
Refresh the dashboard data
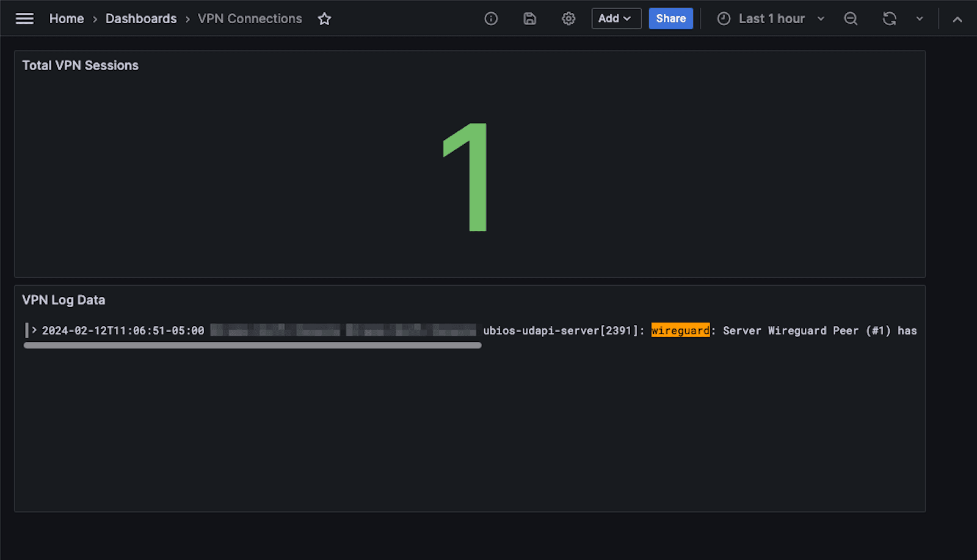coord(890,18)
